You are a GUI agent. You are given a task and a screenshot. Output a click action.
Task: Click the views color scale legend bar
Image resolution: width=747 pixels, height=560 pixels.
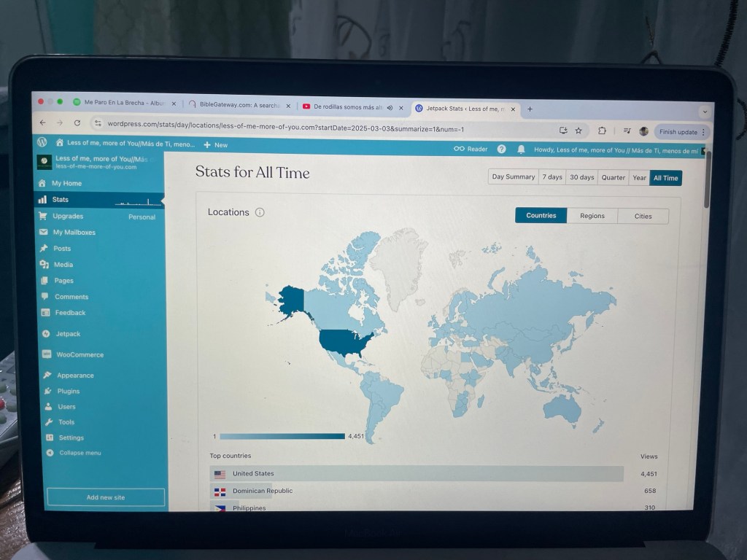pos(282,436)
